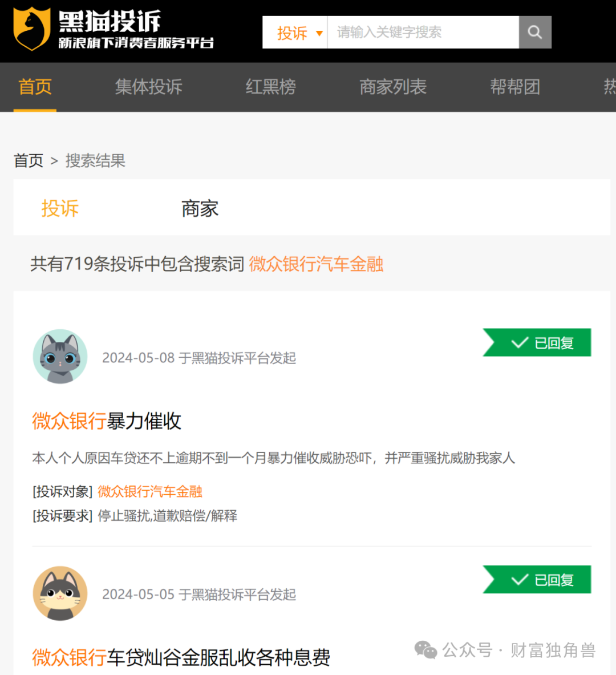Image resolution: width=616 pixels, height=675 pixels.
Task: Select the 投诉 results tab
Action: click(60, 208)
